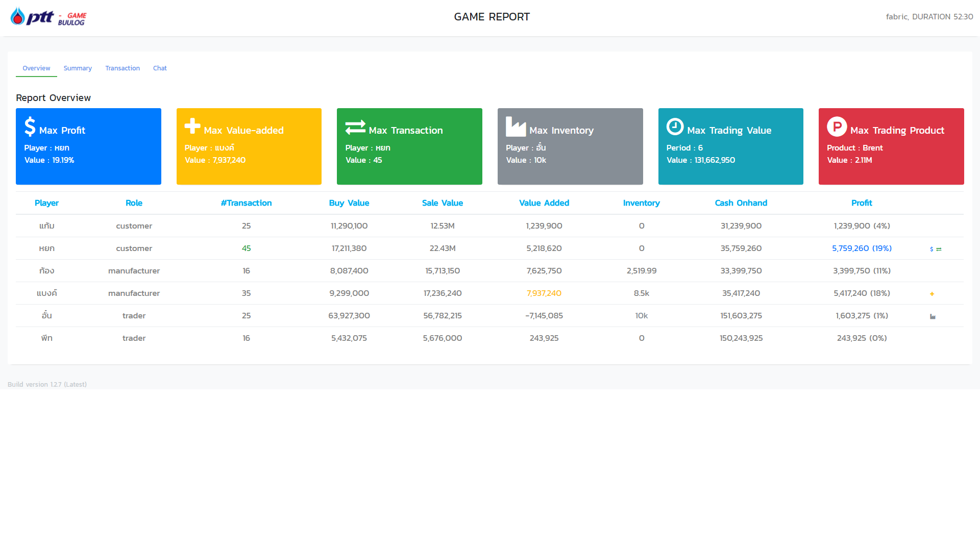
Task: Click the dollar icon on Max Profit card
Action: tap(30, 127)
